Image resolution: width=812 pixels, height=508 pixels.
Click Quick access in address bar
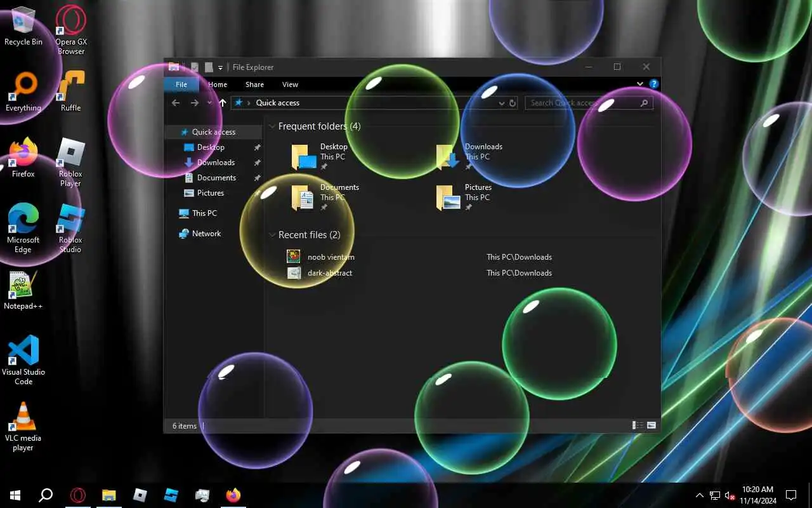[278, 103]
